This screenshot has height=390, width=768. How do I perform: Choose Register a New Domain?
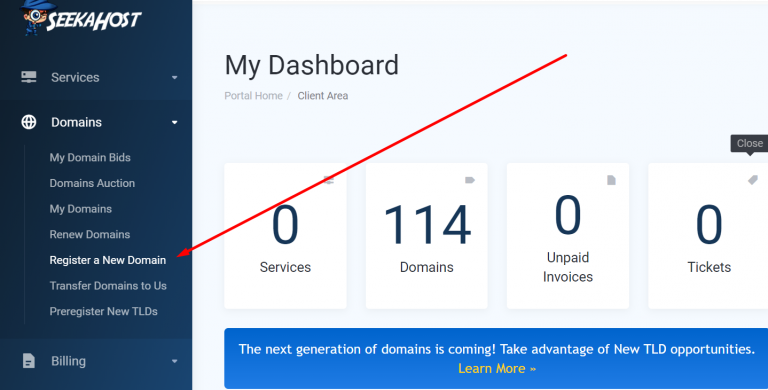[108, 260]
